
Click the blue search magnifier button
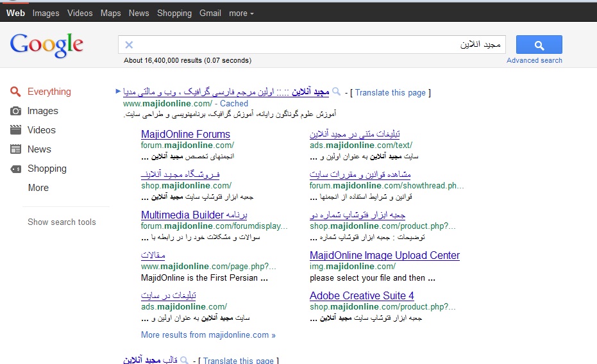coord(539,45)
